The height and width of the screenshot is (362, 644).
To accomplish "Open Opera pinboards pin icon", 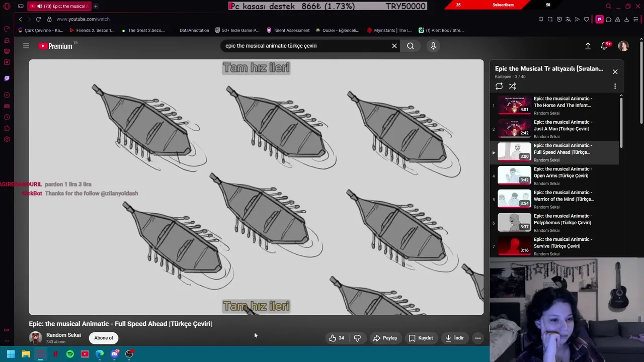I will [541, 19].
